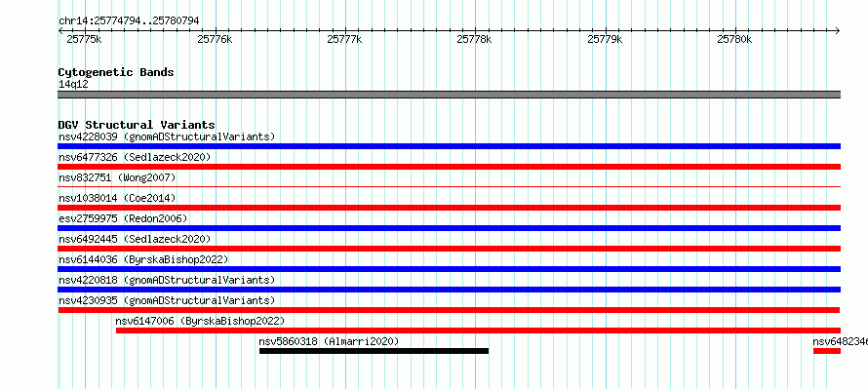
Task: Click the 25775k ruler tick label
Action: [84, 39]
